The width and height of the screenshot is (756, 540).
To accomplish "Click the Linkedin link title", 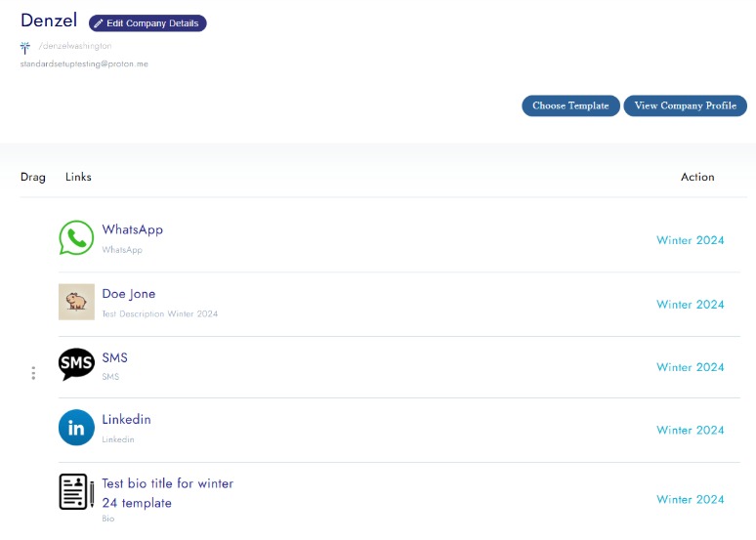I will (126, 420).
